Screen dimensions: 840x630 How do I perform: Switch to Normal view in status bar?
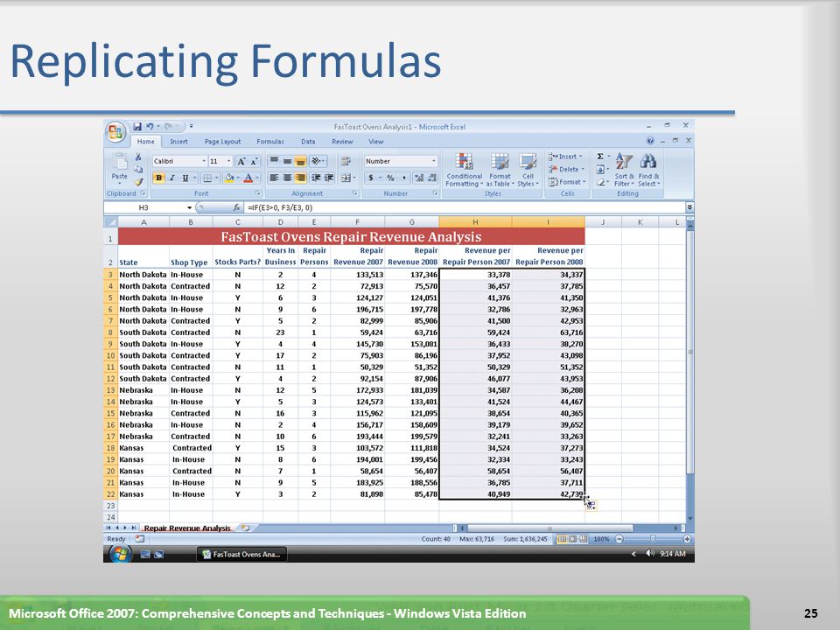[562, 539]
